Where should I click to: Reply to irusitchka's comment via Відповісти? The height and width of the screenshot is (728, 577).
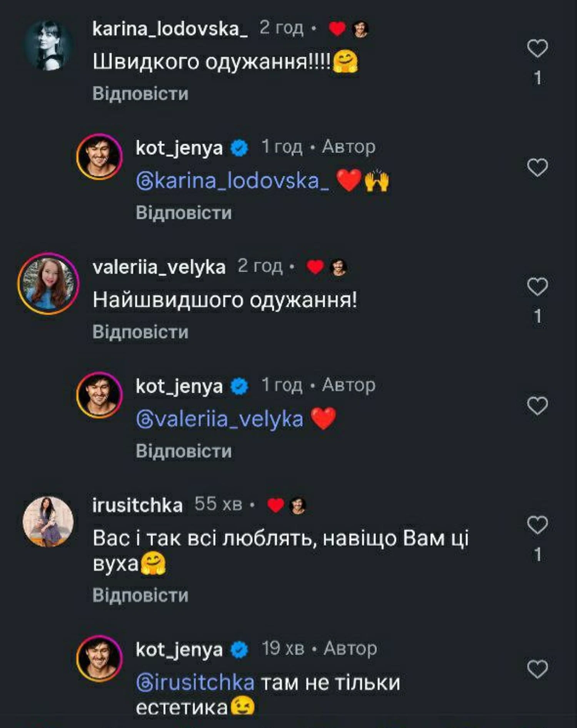pos(140,595)
